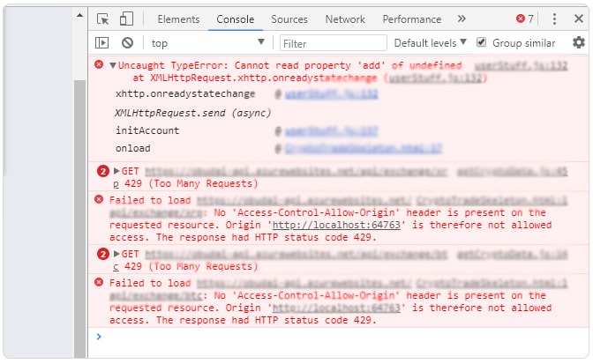
Task: Expand the first GET 429 error
Action: [x=116, y=171]
